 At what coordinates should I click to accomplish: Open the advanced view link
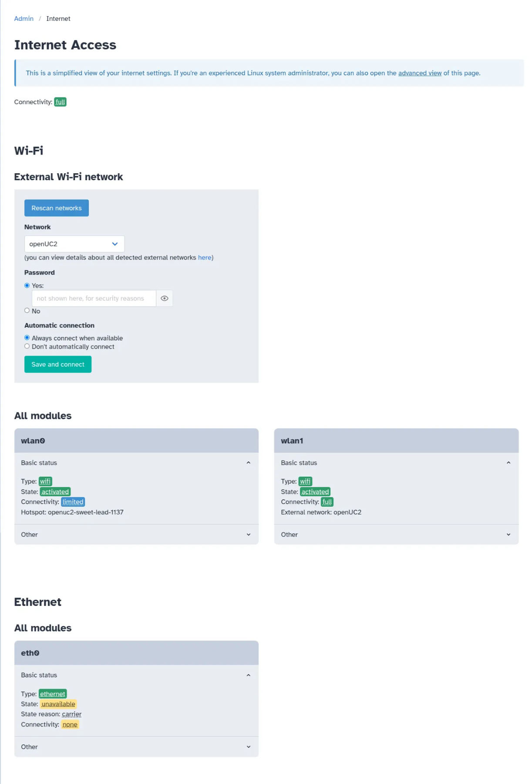[x=419, y=73]
